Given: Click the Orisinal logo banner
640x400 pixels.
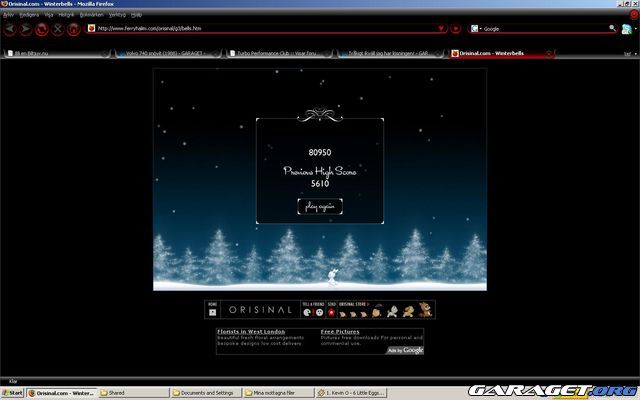Looking at the screenshot, I should coord(258,310).
